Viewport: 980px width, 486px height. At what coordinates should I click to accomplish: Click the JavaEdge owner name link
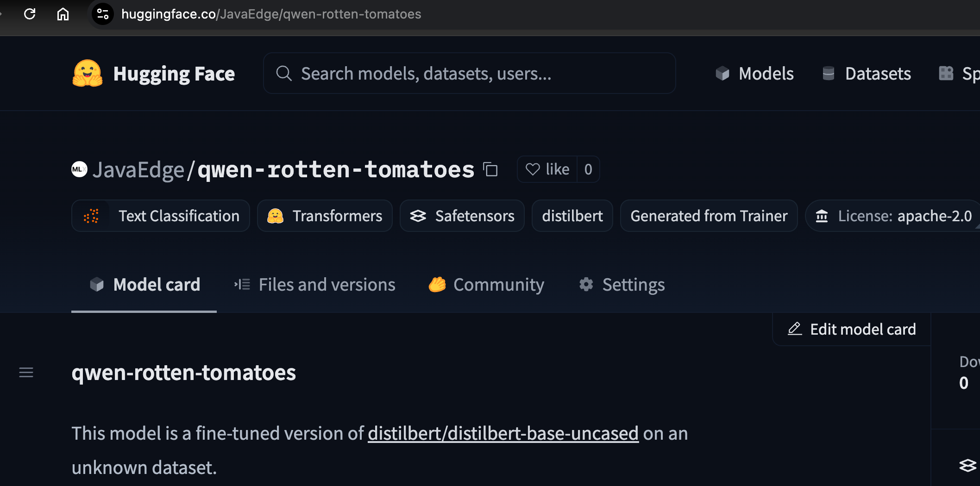pyautogui.click(x=138, y=170)
